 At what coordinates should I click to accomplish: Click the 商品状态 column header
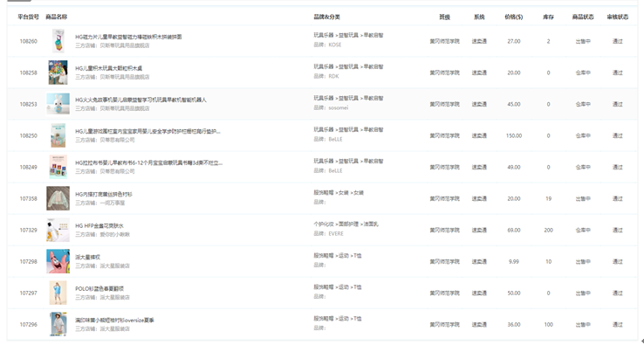[583, 17]
